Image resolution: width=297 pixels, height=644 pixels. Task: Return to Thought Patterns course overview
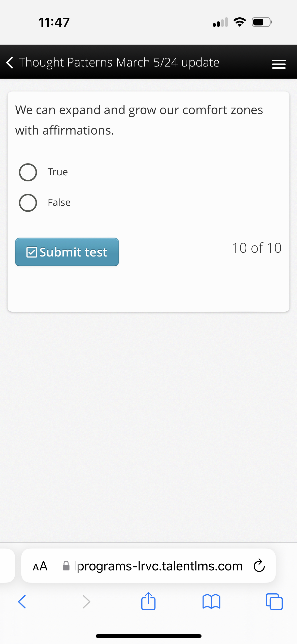pos(10,63)
